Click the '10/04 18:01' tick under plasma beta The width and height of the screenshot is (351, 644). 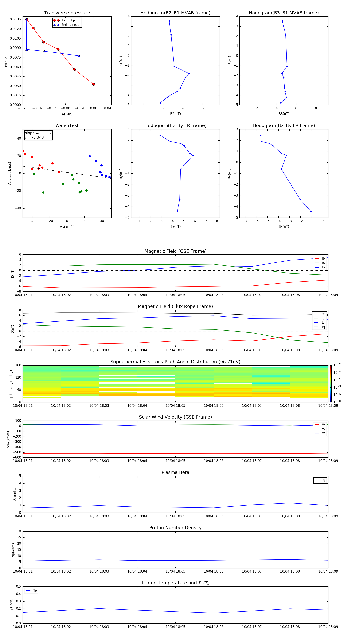click(23, 516)
